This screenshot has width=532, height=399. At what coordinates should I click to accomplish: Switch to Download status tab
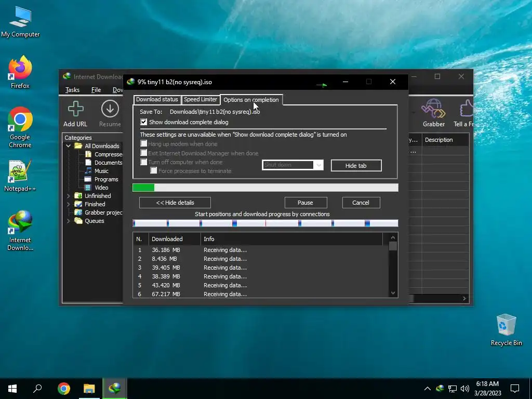[x=157, y=99]
